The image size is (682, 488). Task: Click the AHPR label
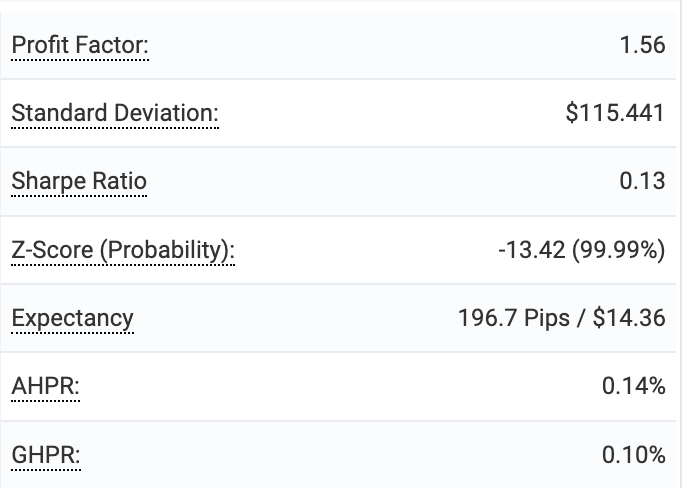click(45, 386)
